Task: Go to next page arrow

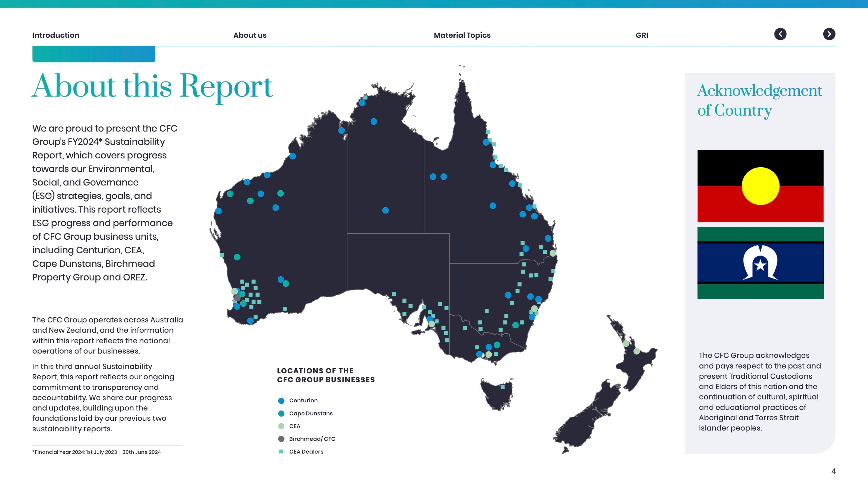Action: pyautogui.click(x=829, y=34)
